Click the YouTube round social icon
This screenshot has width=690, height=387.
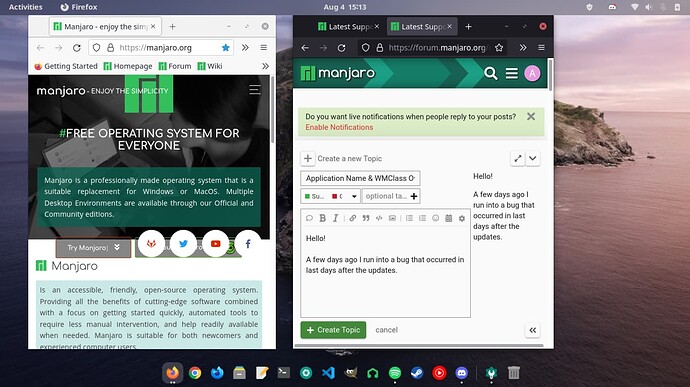pos(216,243)
